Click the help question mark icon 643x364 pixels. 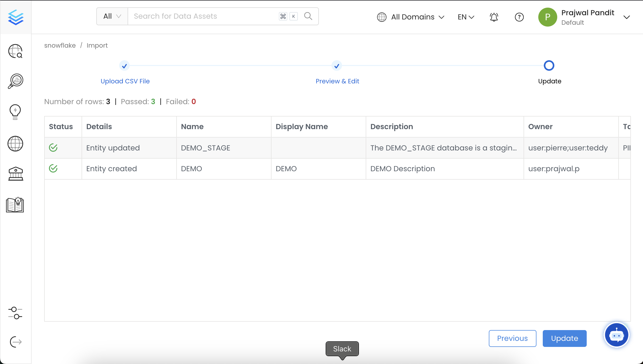(519, 17)
